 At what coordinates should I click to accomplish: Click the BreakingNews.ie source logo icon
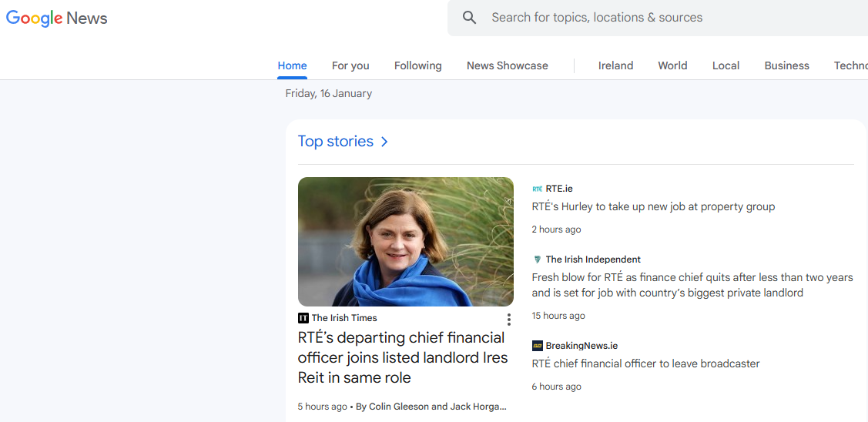537,346
